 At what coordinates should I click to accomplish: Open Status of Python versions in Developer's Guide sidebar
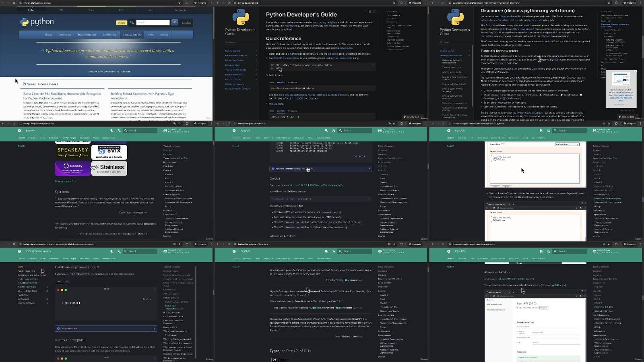tap(237, 89)
